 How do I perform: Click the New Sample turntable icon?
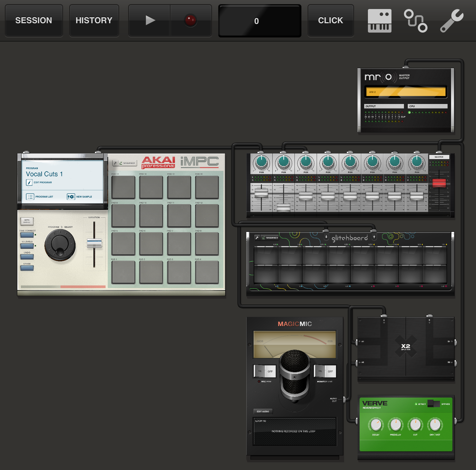coord(71,197)
